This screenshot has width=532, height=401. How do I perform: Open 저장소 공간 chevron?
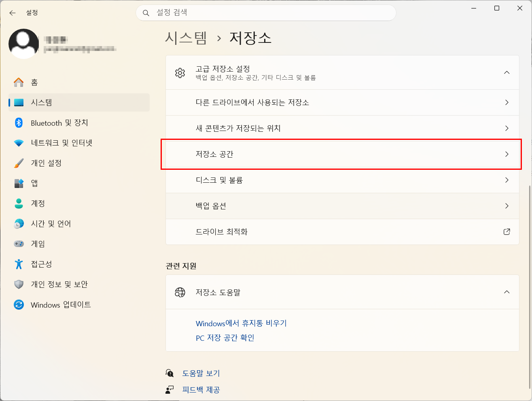pos(507,154)
